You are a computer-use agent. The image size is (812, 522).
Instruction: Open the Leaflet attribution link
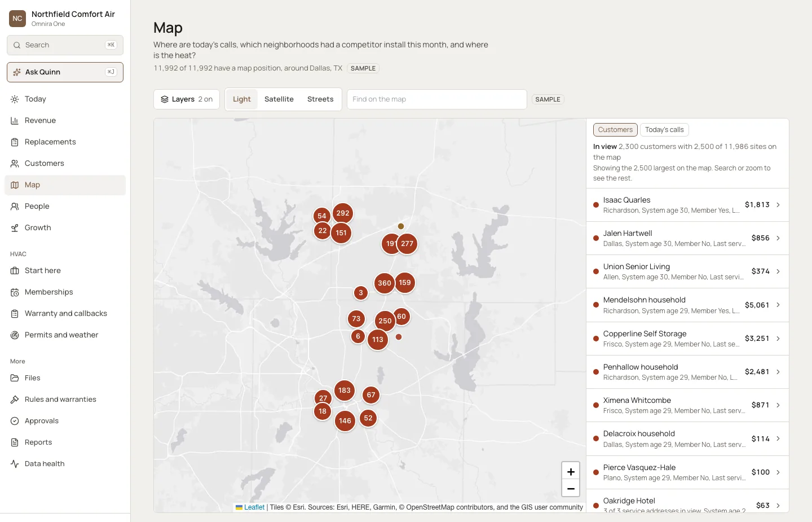tap(254, 507)
